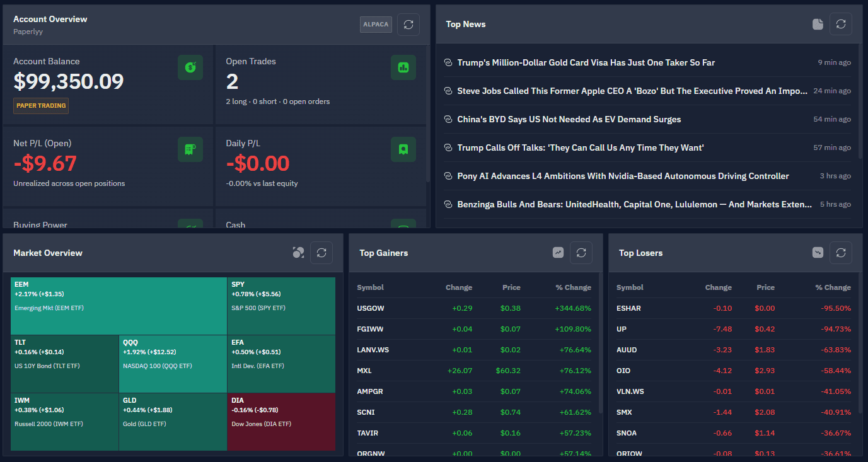Click the $99,350.09 account balance value
This screenshot has width=868, height=462.
coord(69,81)
